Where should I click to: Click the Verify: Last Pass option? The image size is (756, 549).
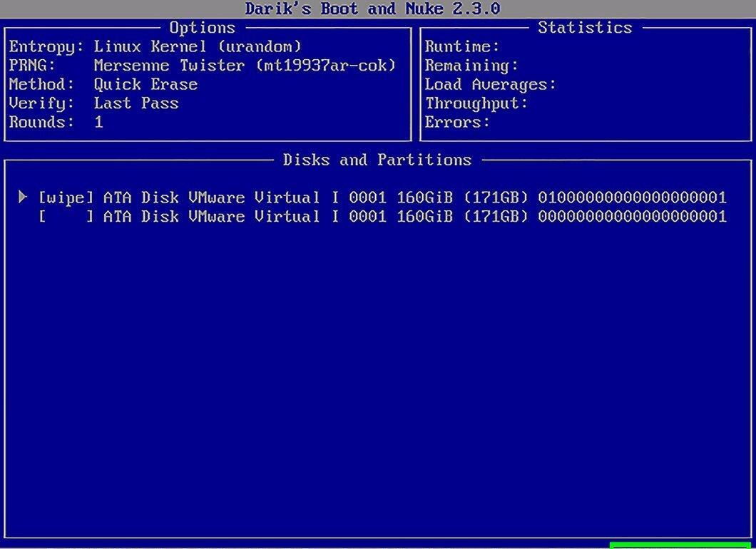(x=93, y=103)
